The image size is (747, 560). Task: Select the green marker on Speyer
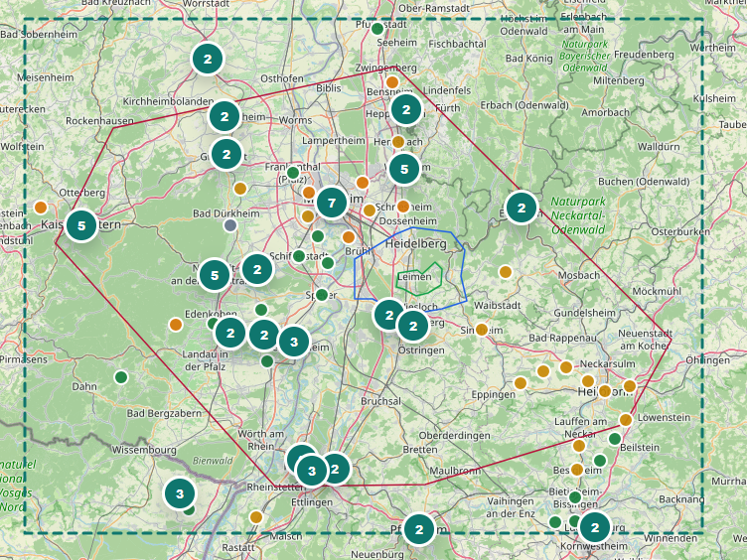tap(322, 295)
